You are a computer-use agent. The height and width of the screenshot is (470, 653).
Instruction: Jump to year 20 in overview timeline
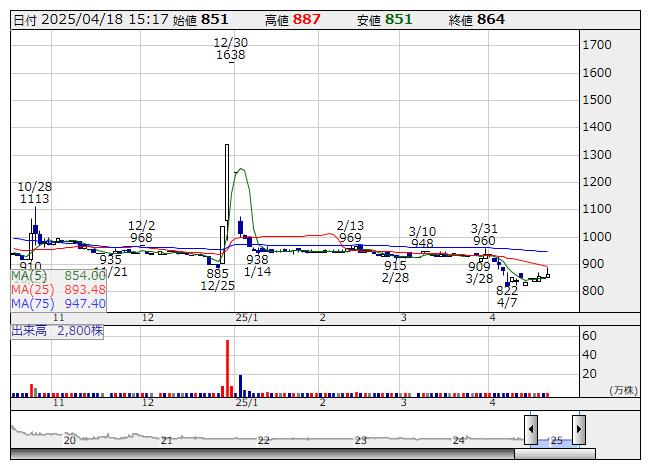tap(70, 440)
